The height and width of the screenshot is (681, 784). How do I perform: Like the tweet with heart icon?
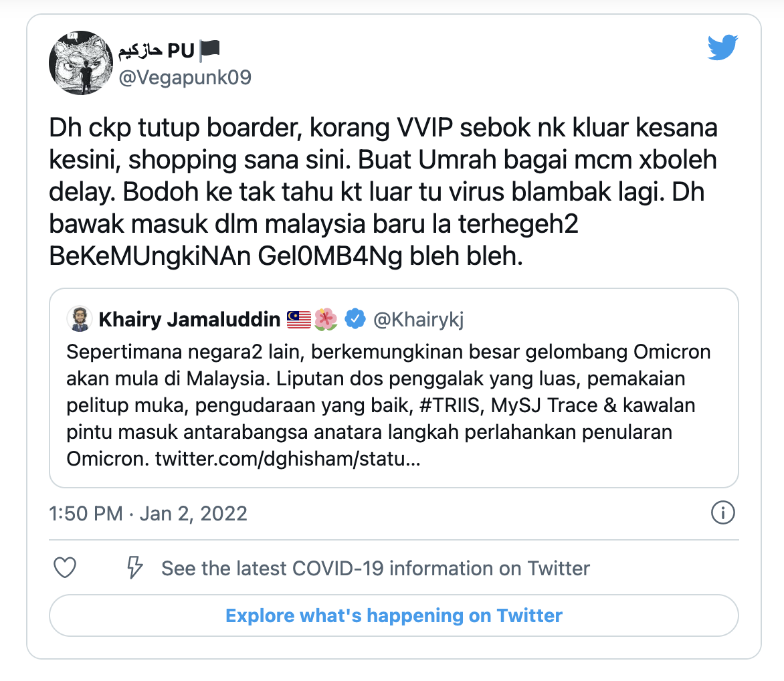pyautogui.click(x=65, y=568)
